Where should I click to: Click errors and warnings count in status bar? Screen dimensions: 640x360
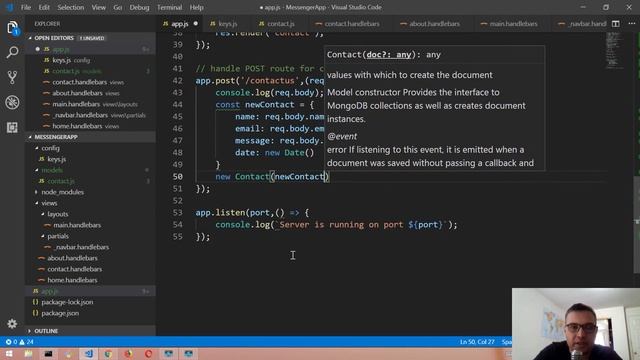(19, 342)
